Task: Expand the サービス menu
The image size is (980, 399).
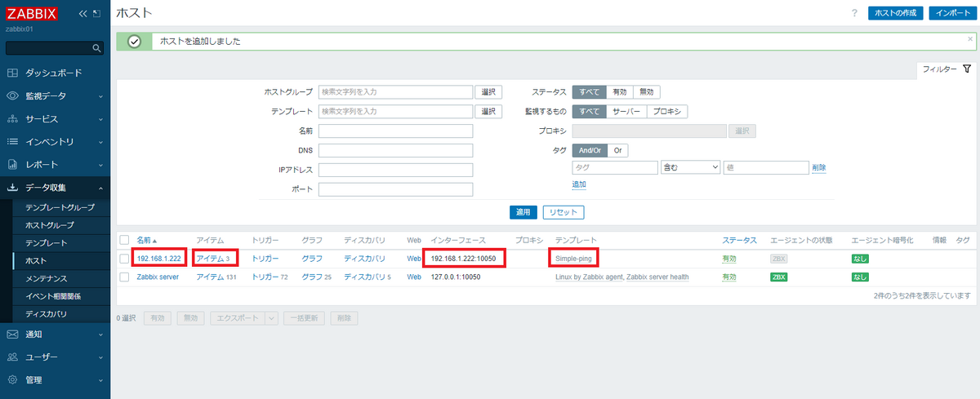Action: [100, 119]
